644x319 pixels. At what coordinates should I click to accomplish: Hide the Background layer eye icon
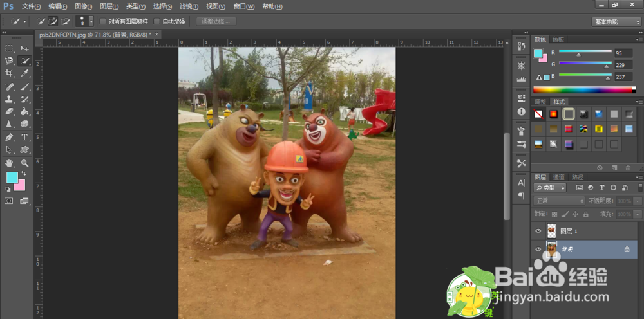point(538,249)
